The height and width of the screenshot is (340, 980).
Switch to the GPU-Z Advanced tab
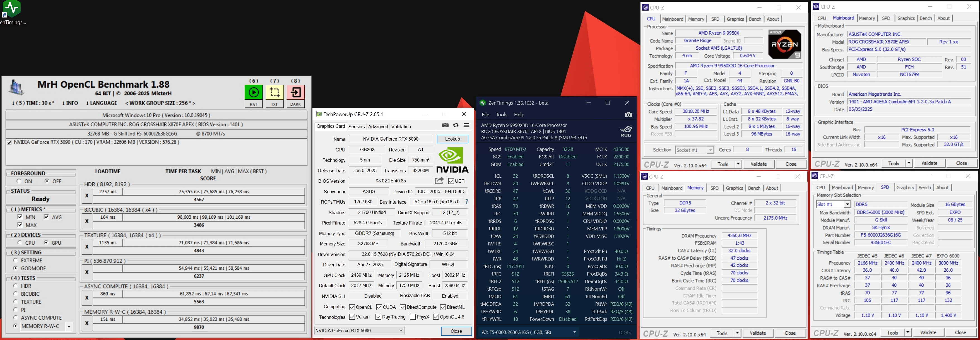(378, 127)
